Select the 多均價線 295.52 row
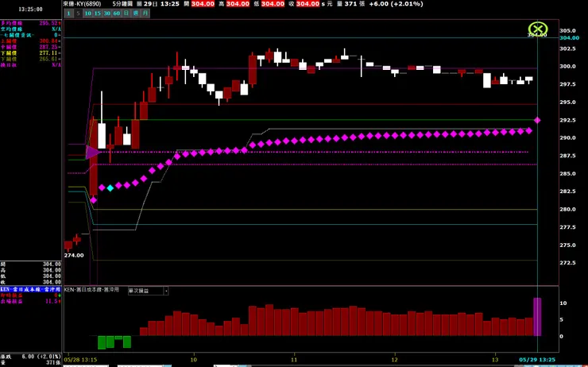 click(31, 23)
